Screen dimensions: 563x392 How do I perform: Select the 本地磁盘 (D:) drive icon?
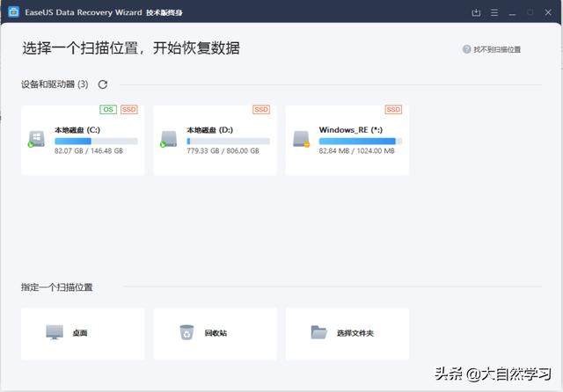tap(168, 139)
